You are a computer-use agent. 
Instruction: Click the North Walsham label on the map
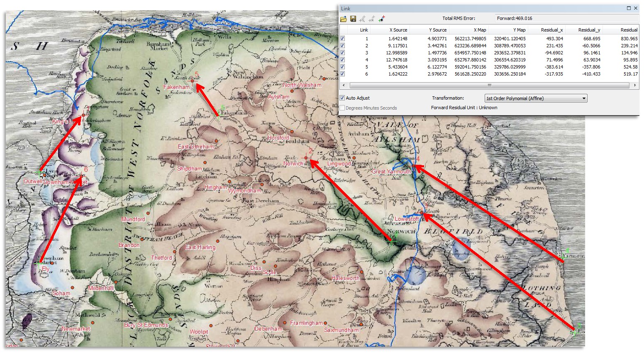pos(302,85)
